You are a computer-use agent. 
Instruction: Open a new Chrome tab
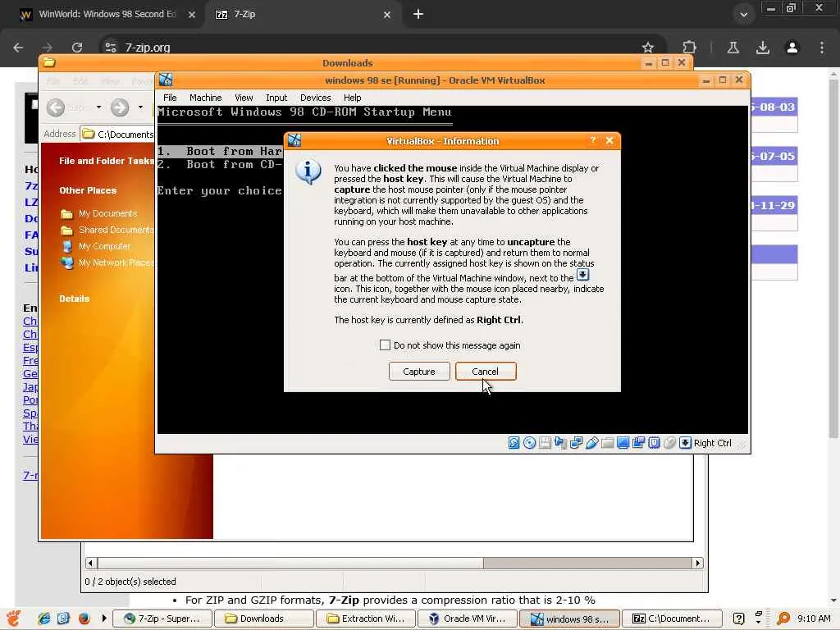[x=418, y=15]
